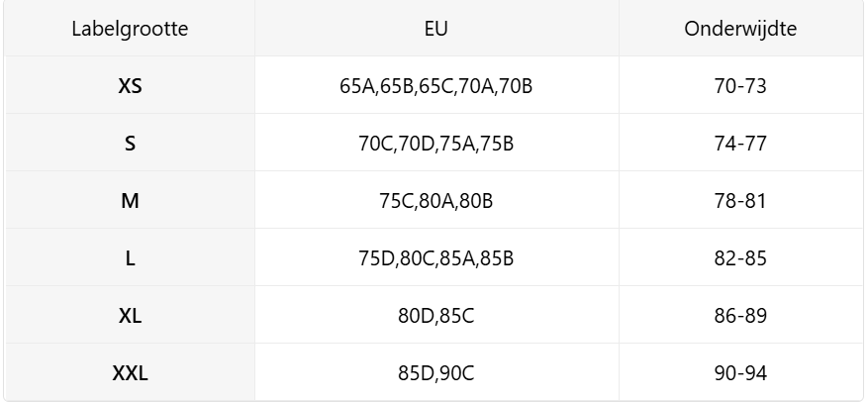Select the 70-73 Onderwijdte value

click(740, 86)
